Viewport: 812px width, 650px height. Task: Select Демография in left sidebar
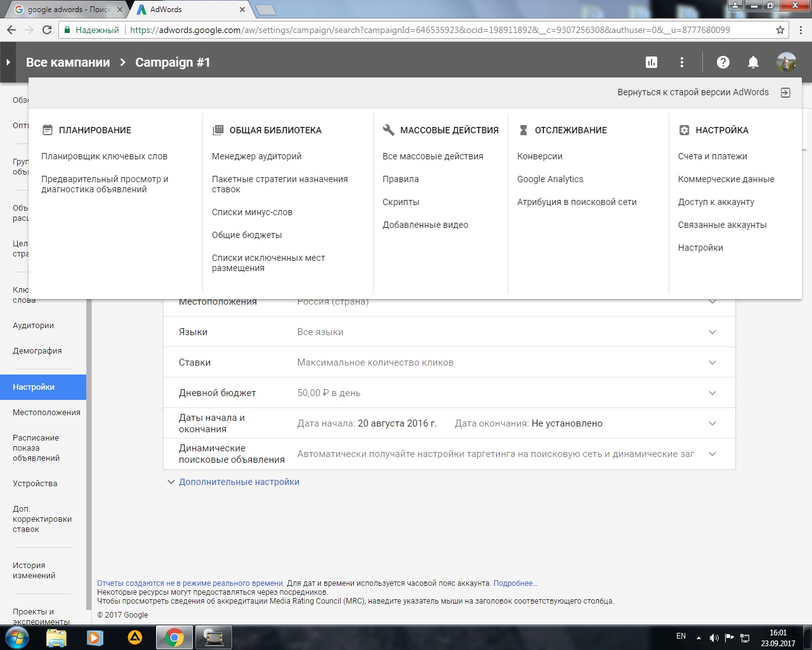pos(37,351)
